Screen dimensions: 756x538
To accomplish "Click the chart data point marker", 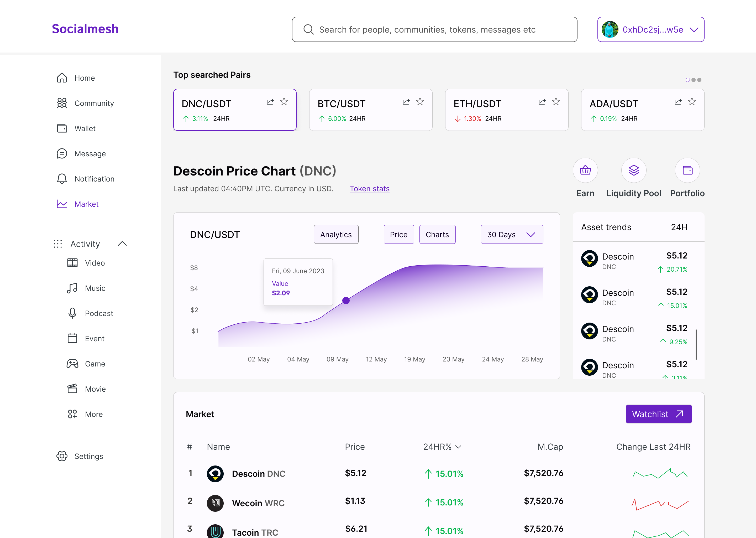I will pos(346,301).
